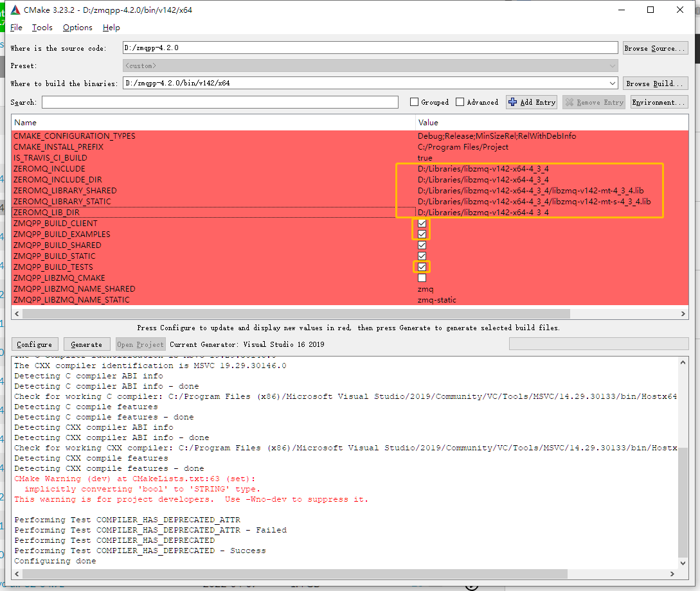Click the Environment button
This screenshot has width=700, height=591.
pos(659,102)
